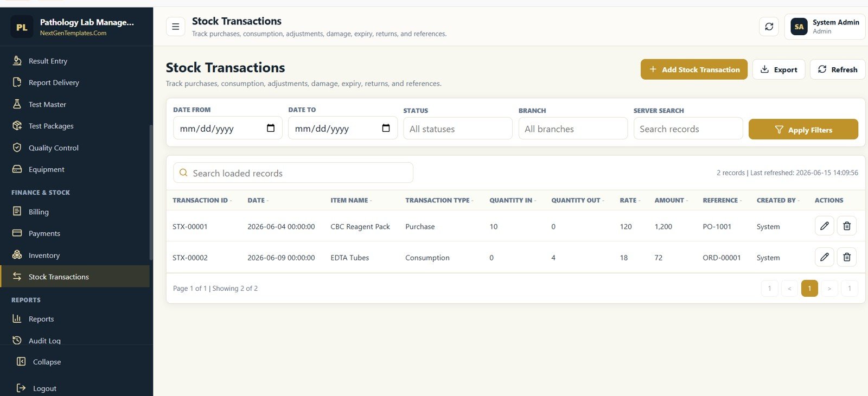Click the Payments card icon

[17, 233]
